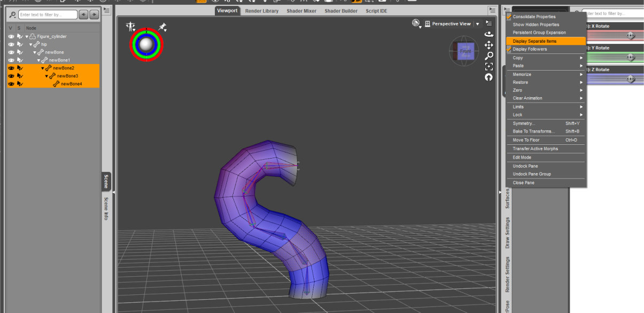Viewport: 644px width, 313px height.
Task: Choose Transfer Active Morphs menu entry
Action: point(546,149)
